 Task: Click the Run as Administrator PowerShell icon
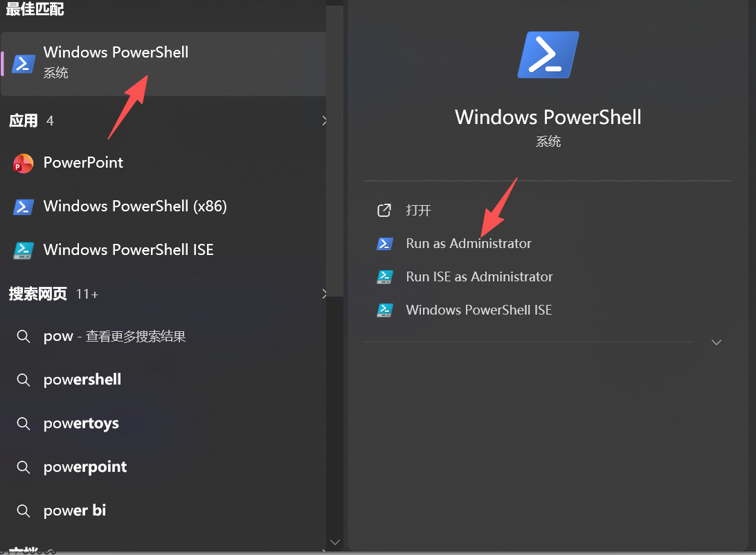click(x=385, y=244)
